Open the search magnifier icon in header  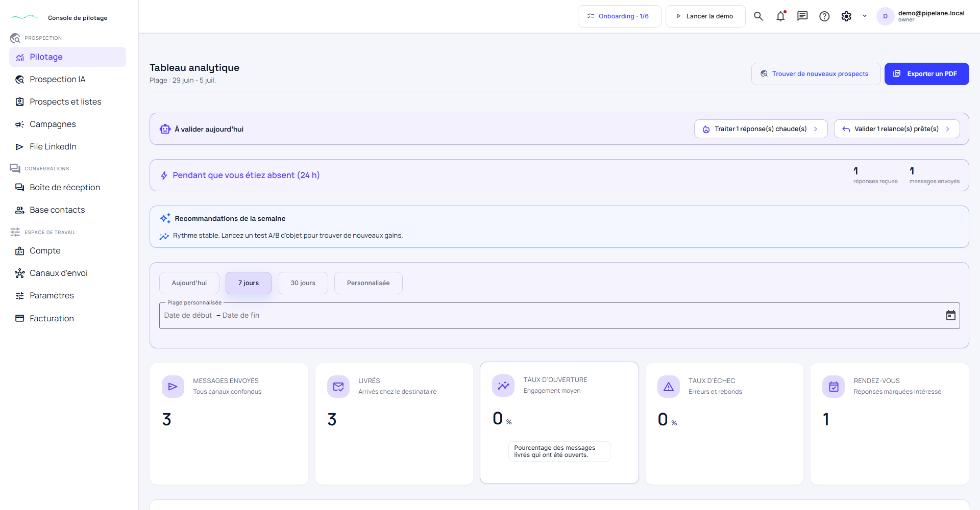point(758,16)
